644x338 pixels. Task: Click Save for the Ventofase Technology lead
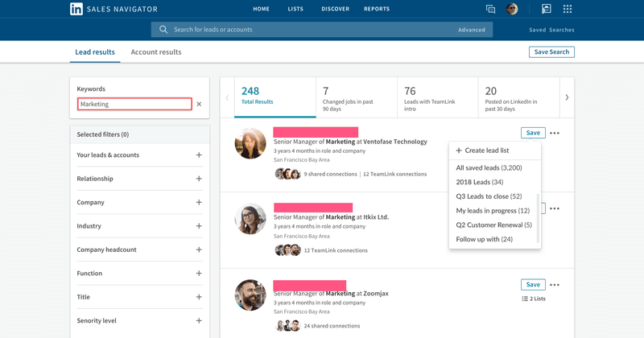(x=533, y=133)
